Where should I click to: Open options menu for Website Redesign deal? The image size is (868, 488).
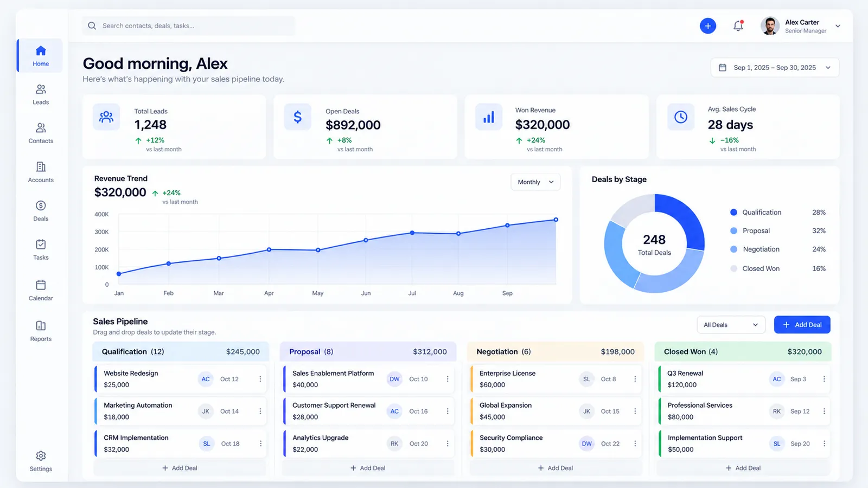pos(260,379)
